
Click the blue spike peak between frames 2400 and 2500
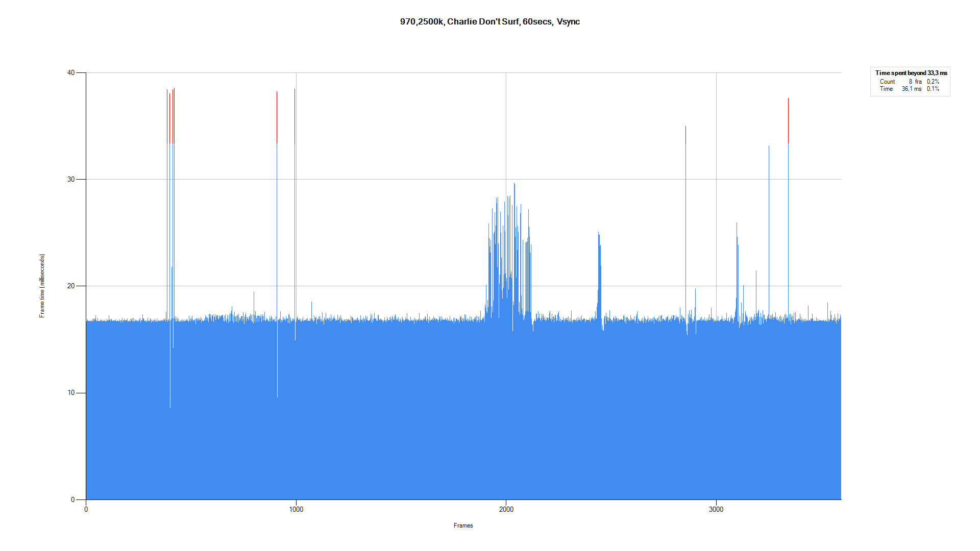tap(599, 235)
